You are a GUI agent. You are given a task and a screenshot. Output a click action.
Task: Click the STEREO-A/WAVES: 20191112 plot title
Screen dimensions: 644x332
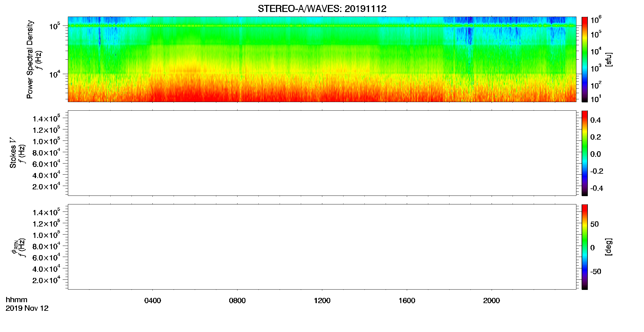(x=322, y=9)
